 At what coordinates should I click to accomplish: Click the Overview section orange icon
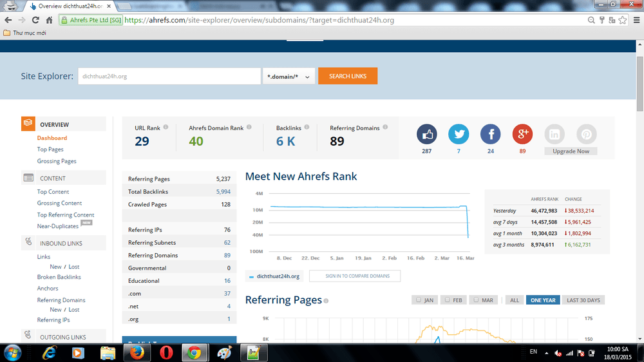click(x=28, y=123)
